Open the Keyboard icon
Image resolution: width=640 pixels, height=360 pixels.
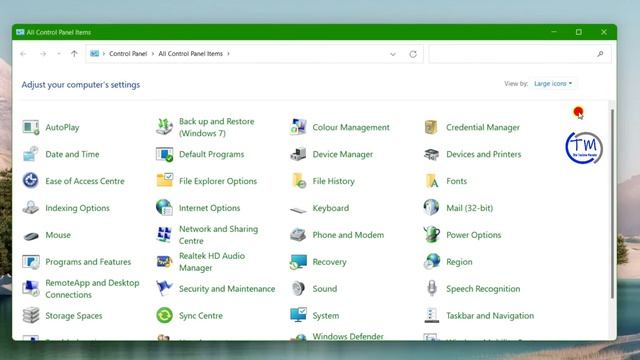point(298,210)
